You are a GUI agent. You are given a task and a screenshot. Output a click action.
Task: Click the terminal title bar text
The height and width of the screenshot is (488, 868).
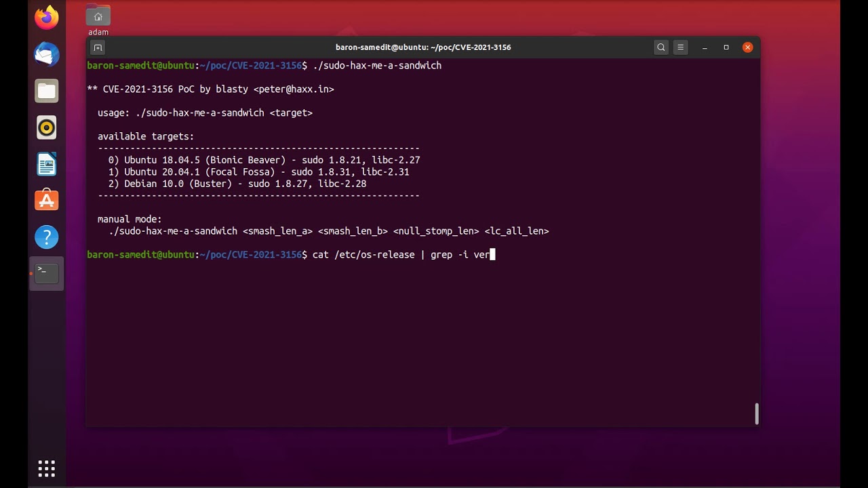point(423,47)
